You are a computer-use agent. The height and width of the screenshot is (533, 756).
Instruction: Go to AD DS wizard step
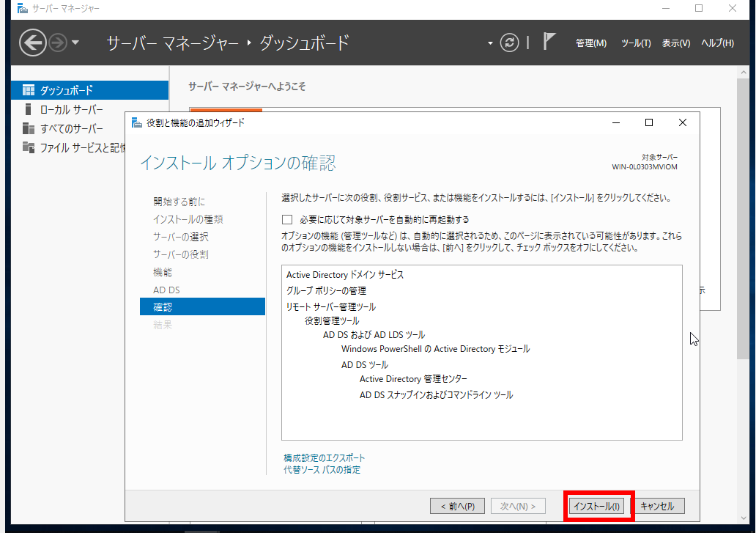click(166, 290)
